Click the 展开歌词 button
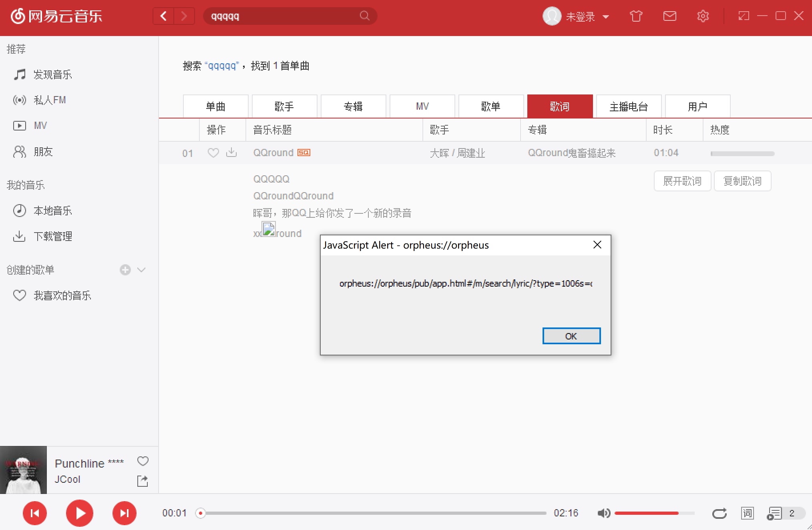 (682, 181)
